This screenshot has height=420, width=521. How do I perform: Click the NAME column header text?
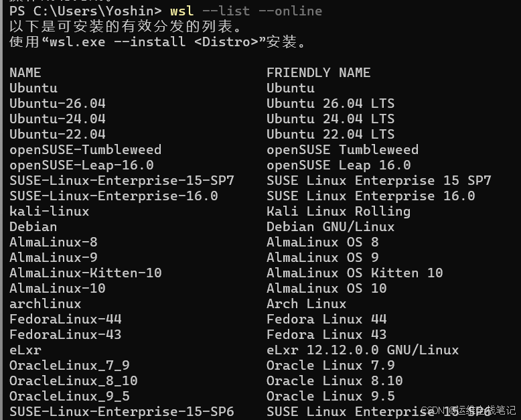coord(25,72)
